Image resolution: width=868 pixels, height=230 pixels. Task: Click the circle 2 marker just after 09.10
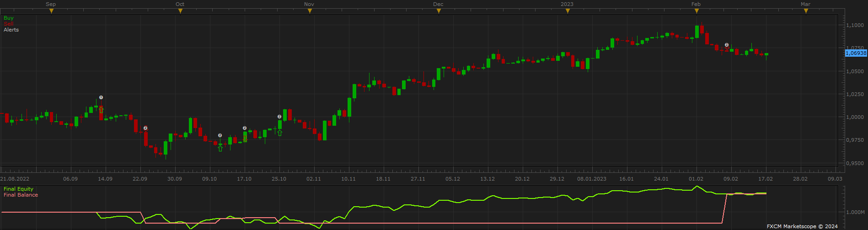pos(220,135)
